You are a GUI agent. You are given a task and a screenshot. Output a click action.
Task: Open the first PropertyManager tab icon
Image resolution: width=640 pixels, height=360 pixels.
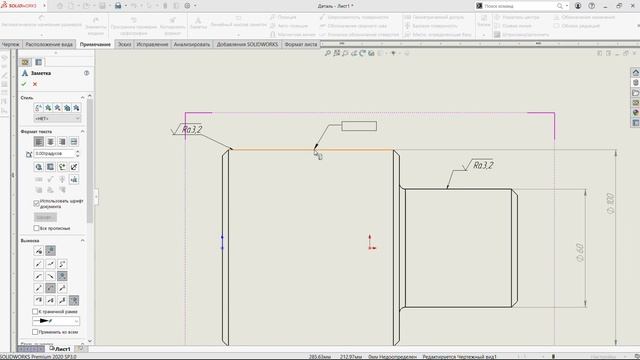pos(25,62)
